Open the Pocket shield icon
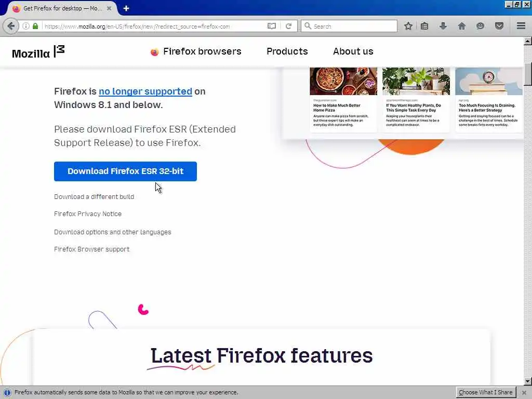 coord(499,26)
